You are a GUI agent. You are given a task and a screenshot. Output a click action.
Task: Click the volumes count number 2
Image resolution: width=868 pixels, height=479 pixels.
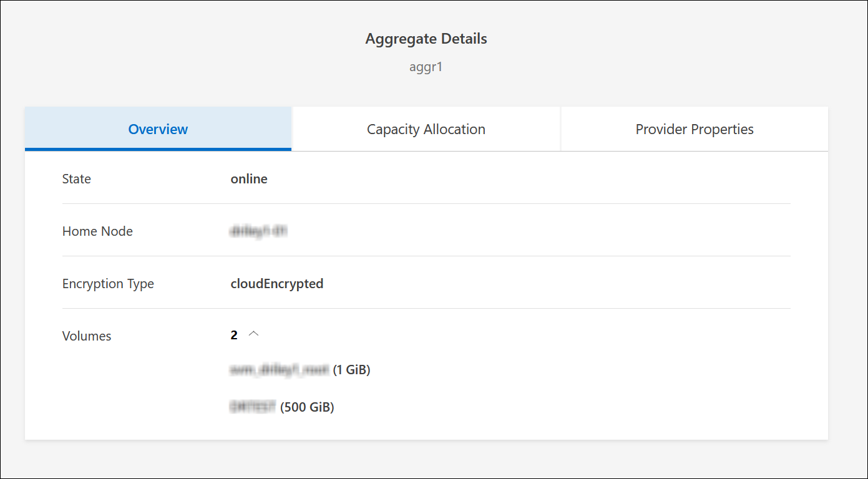(x=234, y=336)
